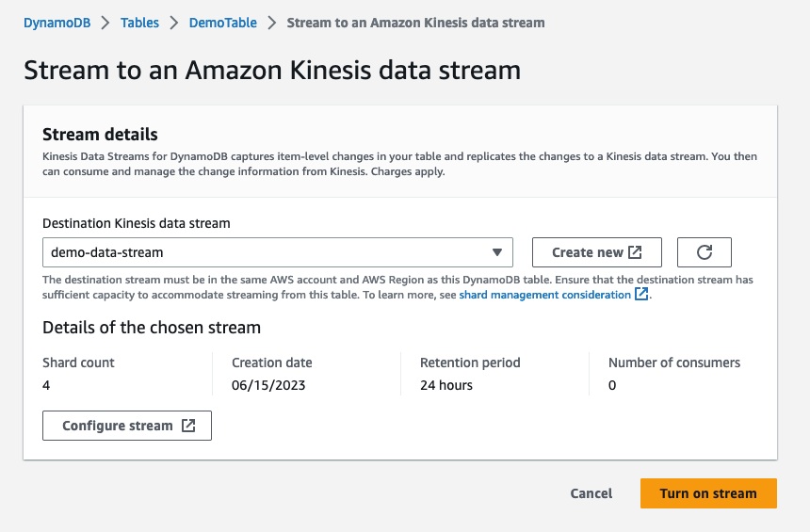Screen dimensions: 810x532
Task: Click the breadcrumb chevron after DynamoDB
Action: click(106, 23)
